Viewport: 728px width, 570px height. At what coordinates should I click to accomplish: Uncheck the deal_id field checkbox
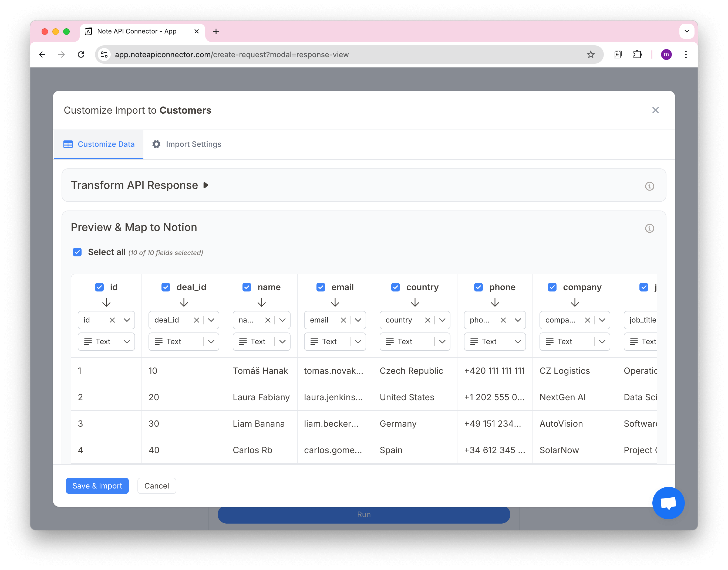(x=166, y=287)
